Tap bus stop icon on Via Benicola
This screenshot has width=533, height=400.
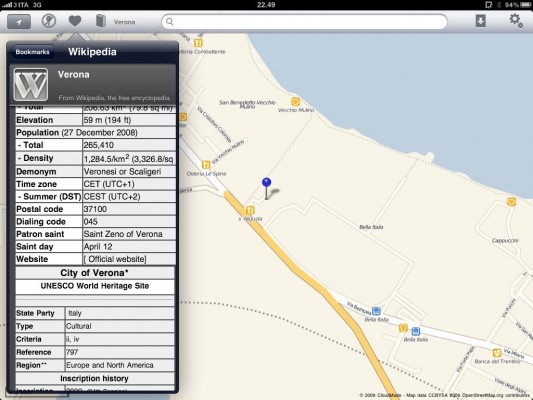coord(376,311)
